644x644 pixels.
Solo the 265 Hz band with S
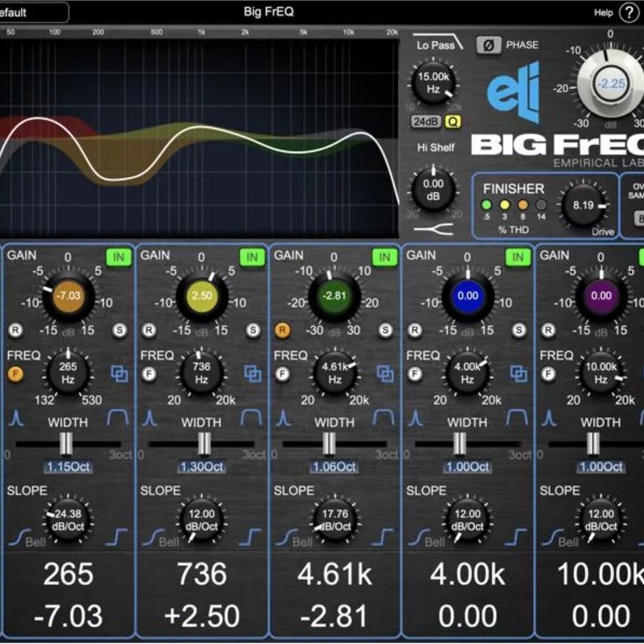[x=119, y=330]
